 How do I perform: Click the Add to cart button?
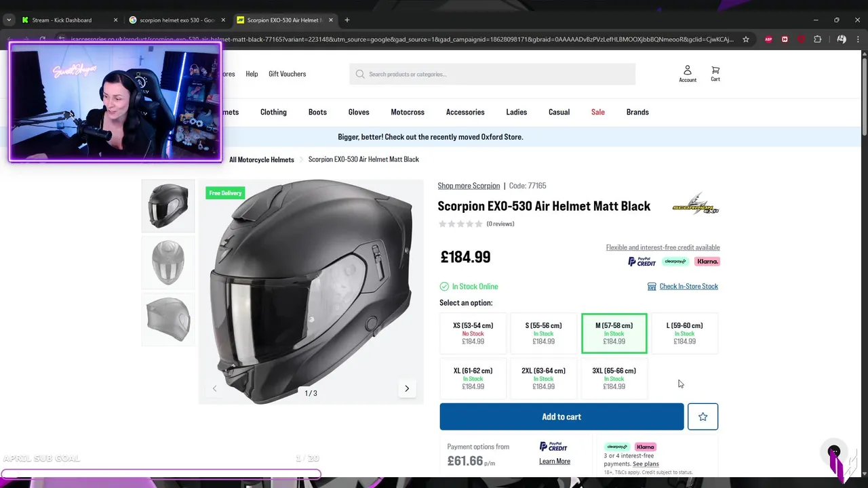pos(561,417)
